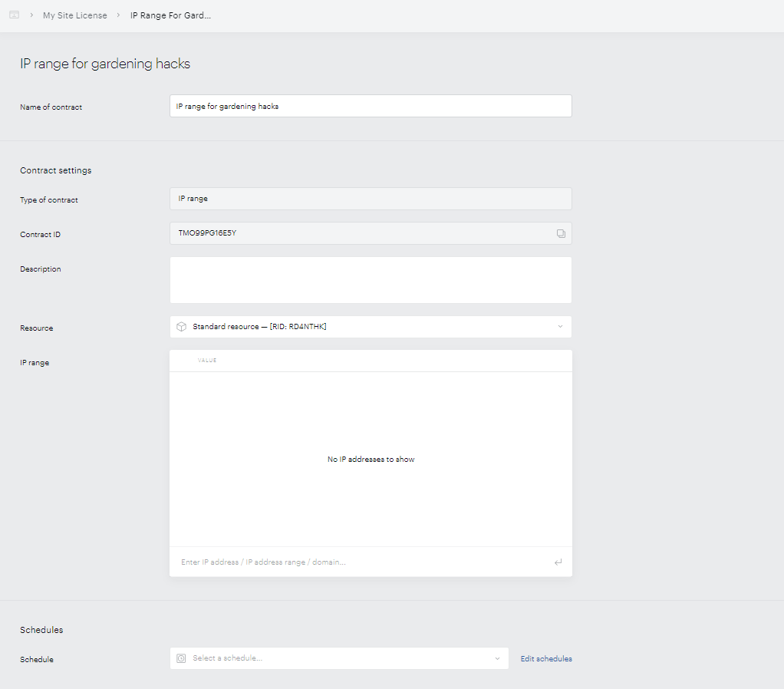Screen dimensions: 784x689
Task: Click the IP range label
Action: tap(35, 362)
